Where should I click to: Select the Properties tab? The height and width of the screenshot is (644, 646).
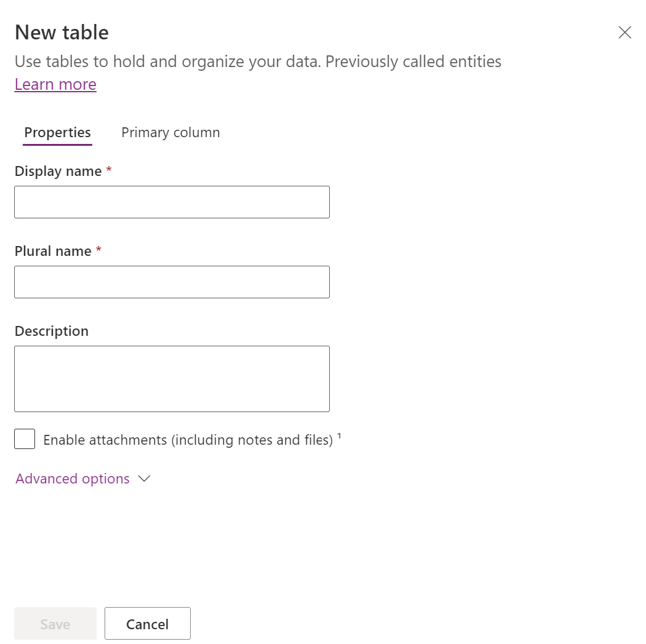click(x=57, y=132)
